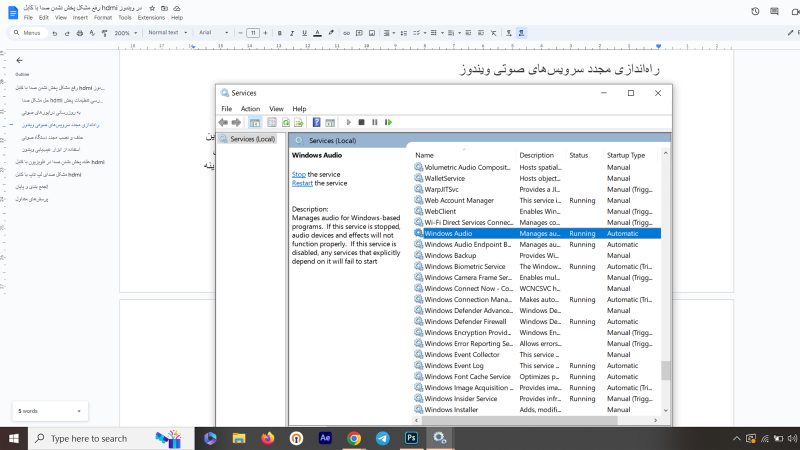The image size is (800, 450).
Task: Open Action menu in Services window
Action: coord(250,109)
